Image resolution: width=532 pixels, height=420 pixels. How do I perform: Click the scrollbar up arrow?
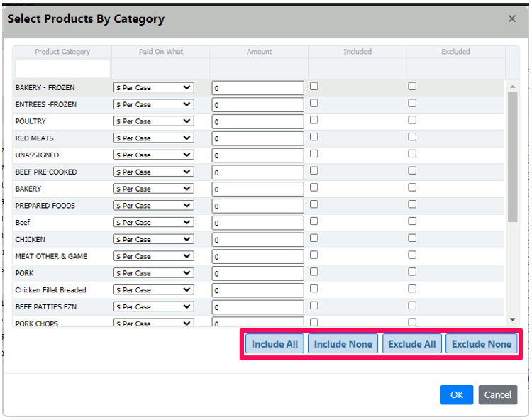(512, 86)
